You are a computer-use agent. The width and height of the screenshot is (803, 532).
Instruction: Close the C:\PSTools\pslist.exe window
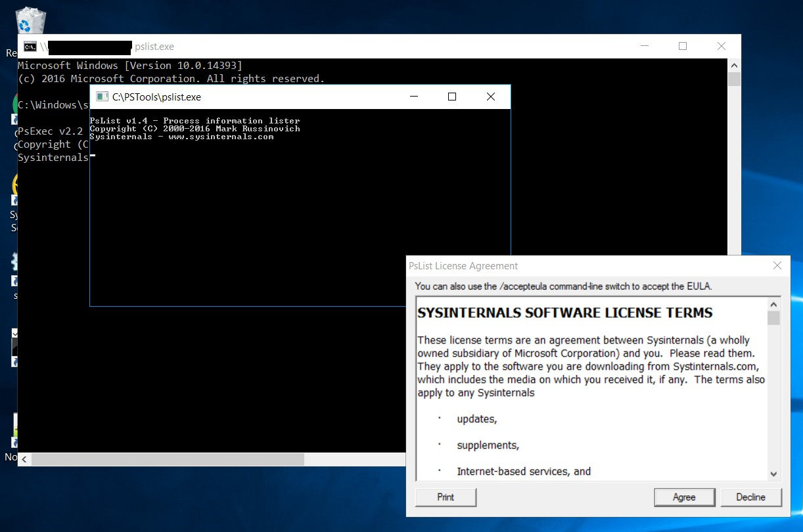point(491,97)
